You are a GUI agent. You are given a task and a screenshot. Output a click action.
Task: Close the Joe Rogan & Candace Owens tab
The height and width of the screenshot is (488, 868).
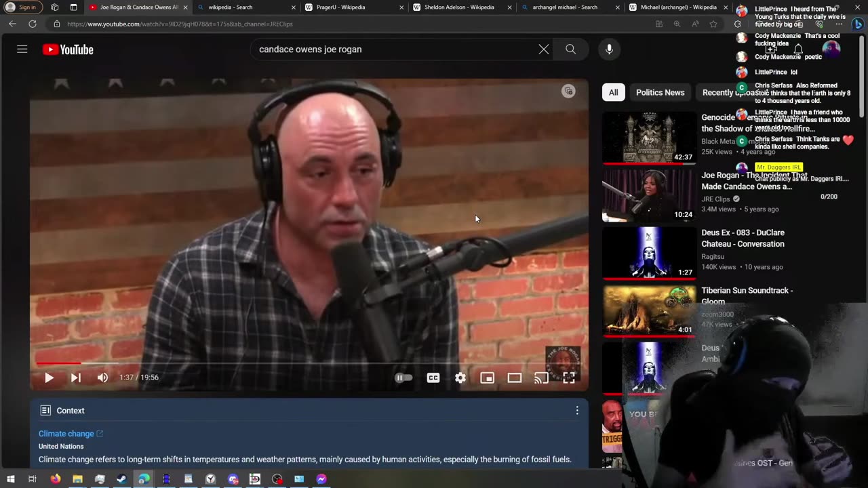point(185,7)
